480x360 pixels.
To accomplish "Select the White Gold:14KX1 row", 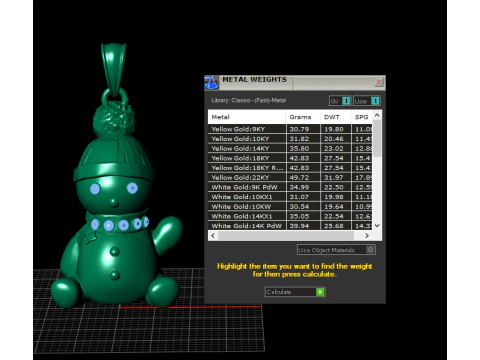I will click(290, 216).
